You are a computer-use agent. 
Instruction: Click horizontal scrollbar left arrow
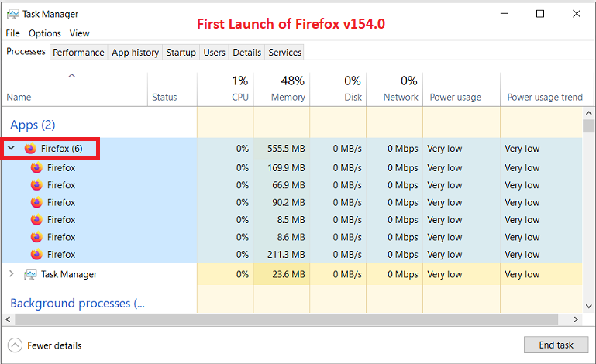tap(9, 320)
